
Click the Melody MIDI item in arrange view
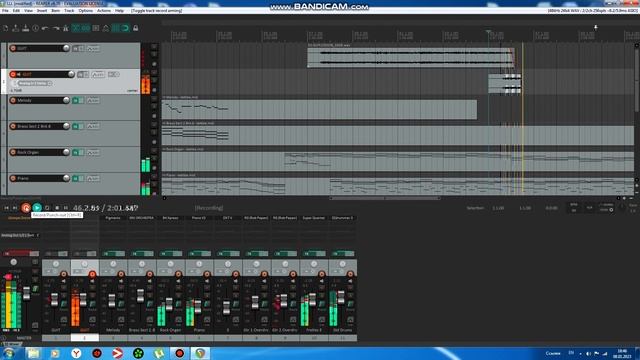[x=319, y=109]
